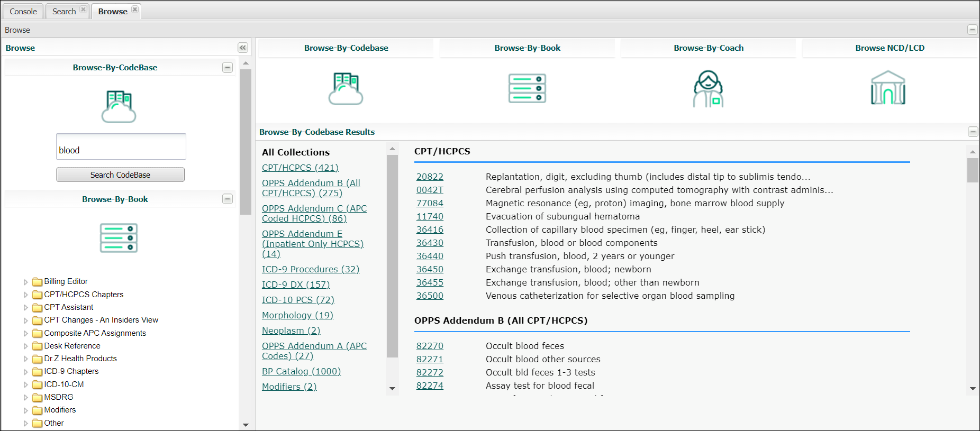This screenshot has width=980, height=431.
Task: Expand the ICD-10-CM folder tree node
Action: (x=25, y=385)
